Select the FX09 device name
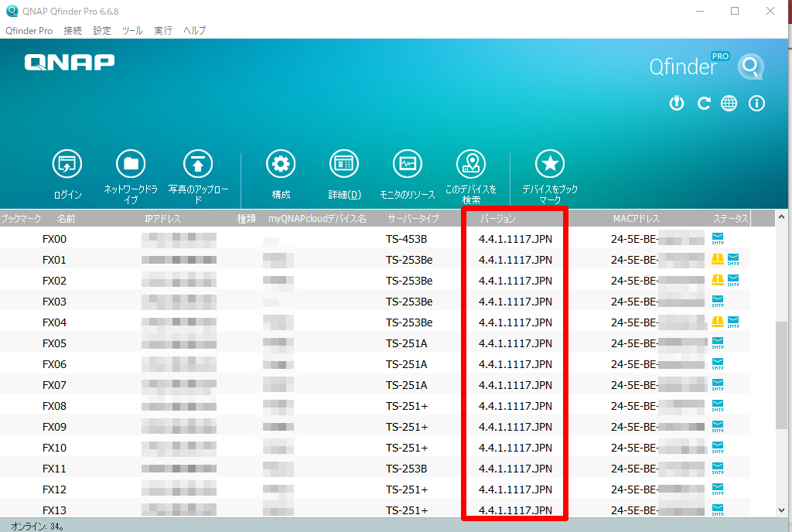This screenshot has height=532, width=792. [x=55, y=427]
